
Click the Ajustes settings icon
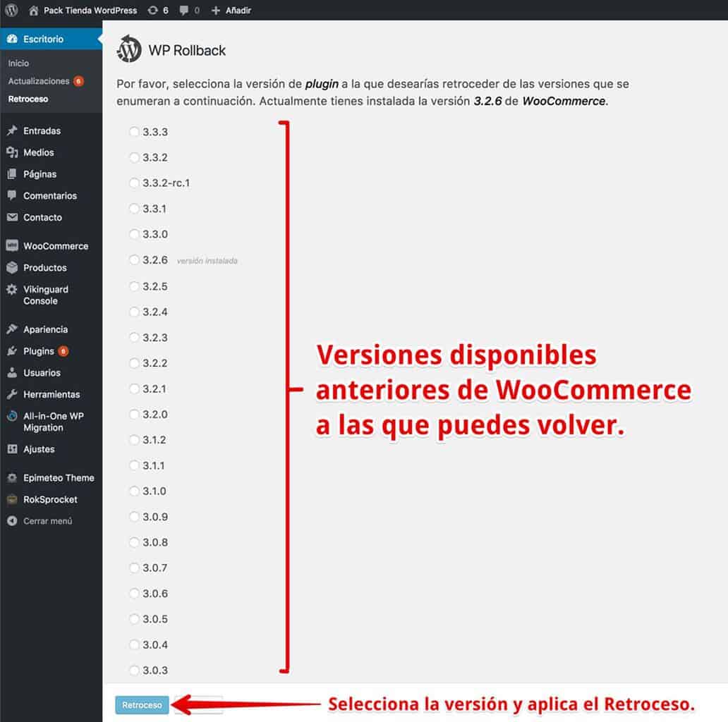[12, 448]
